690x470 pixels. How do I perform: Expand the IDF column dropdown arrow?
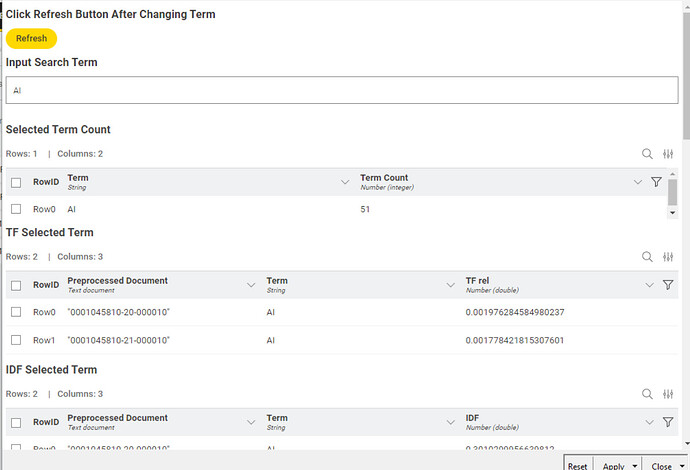click(649, 423)
